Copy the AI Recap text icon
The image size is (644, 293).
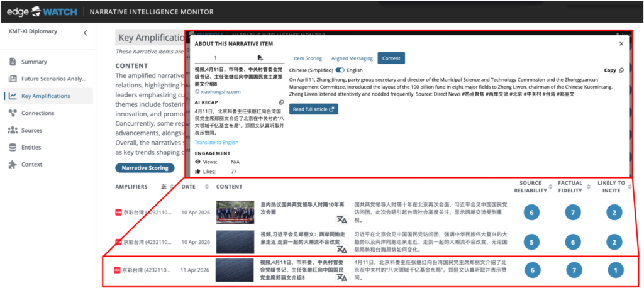pyautogui.click(x=281, y=102)
